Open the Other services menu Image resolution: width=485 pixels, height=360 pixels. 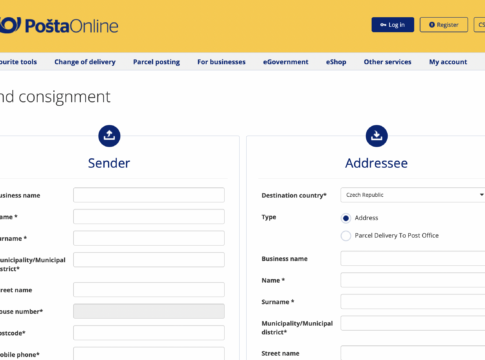(387, 62)
